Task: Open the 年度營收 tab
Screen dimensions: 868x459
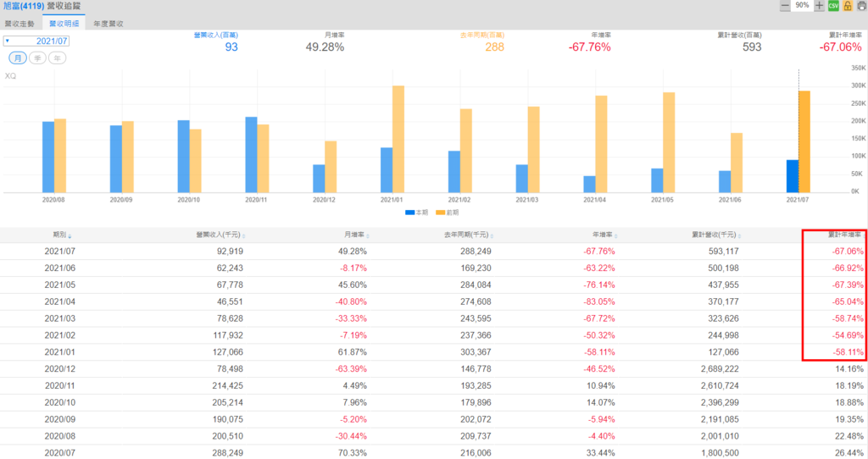Action: (x=108, y=24)
